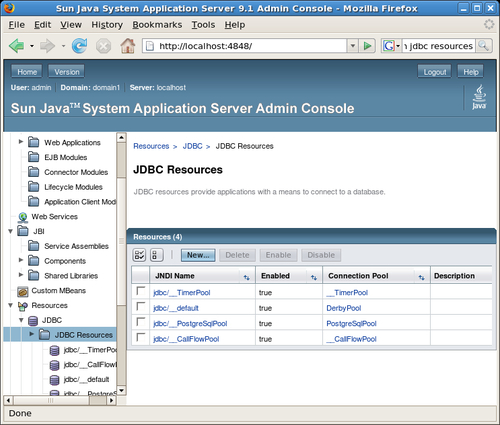Open the History menu

pos(107,25)
